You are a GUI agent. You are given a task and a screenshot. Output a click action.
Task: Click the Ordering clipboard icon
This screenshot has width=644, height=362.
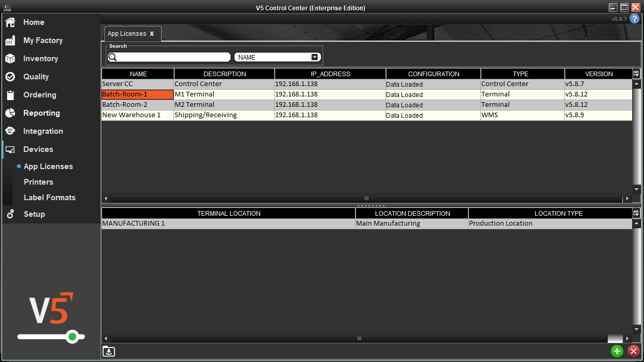point(10,95)
